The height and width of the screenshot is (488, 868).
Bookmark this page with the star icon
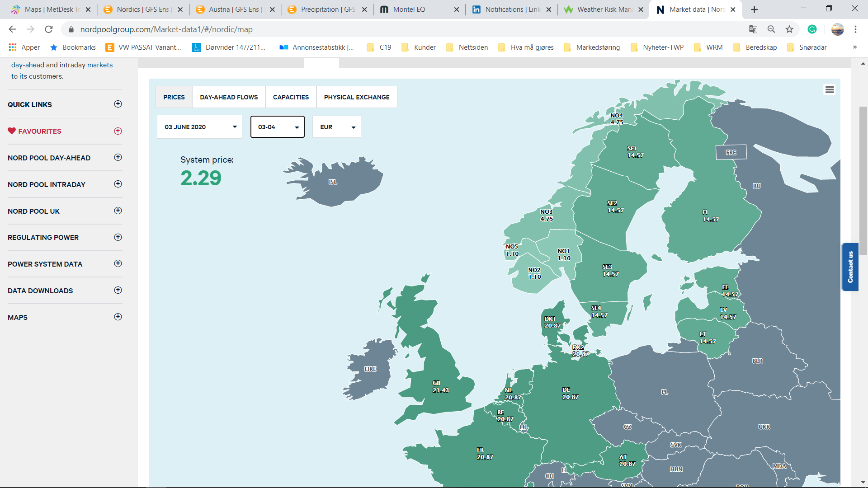[x=789, y=29]
